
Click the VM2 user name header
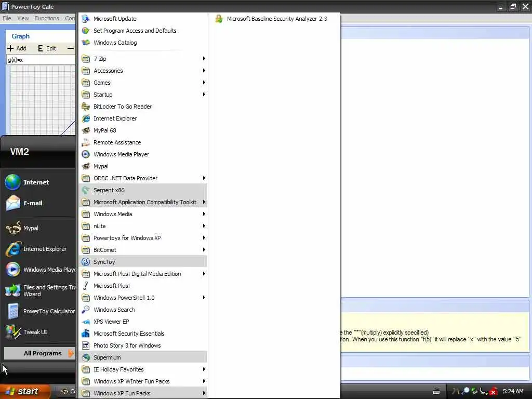tap(19, 151)
